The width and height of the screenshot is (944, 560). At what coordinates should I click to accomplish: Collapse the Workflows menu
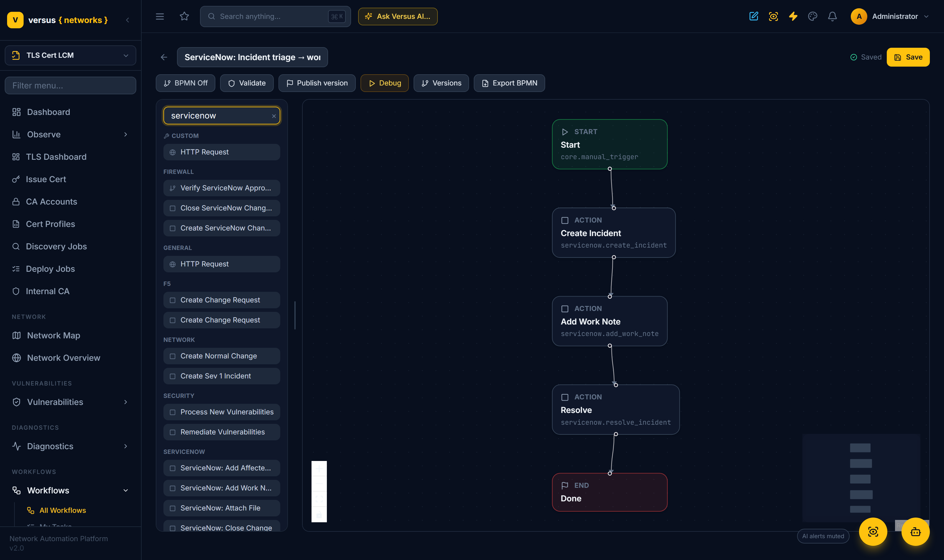(x=70, y=490)
